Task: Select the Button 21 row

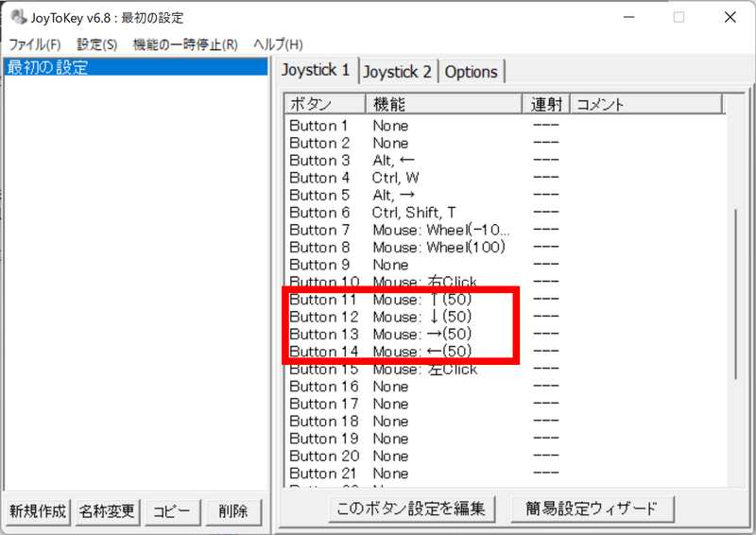Action: (x=505, y=474)
